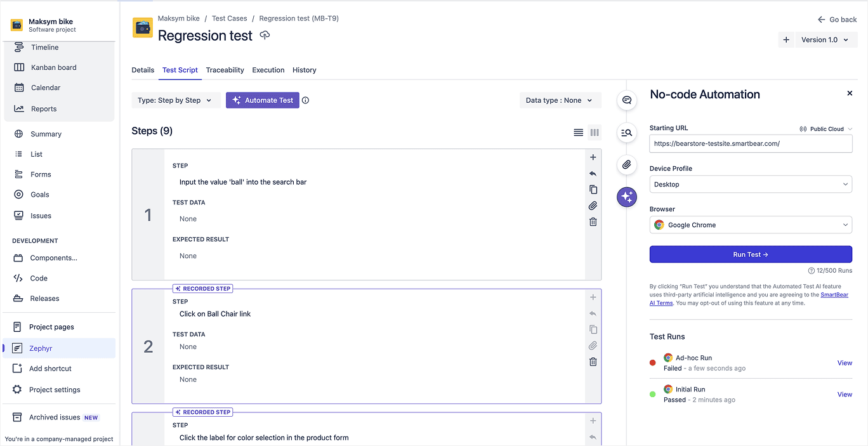Open the Kanban board view
This screenshot has height=446, width=868.
[x=53, y=67]
